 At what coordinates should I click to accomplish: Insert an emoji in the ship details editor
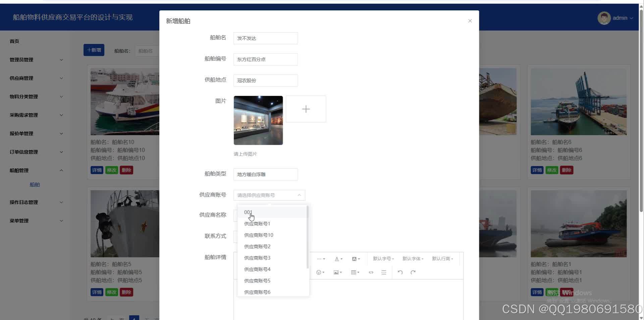point(319,272)
